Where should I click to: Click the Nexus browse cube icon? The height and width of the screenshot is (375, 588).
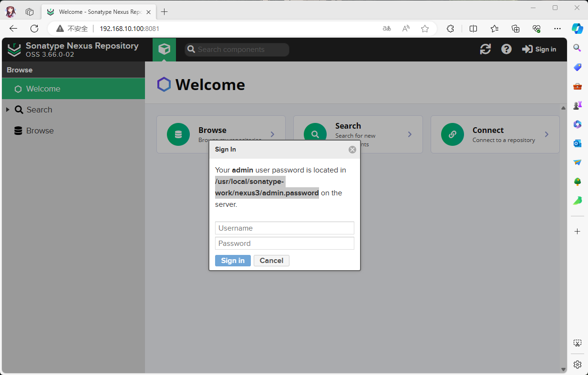(x=164, y=50)
